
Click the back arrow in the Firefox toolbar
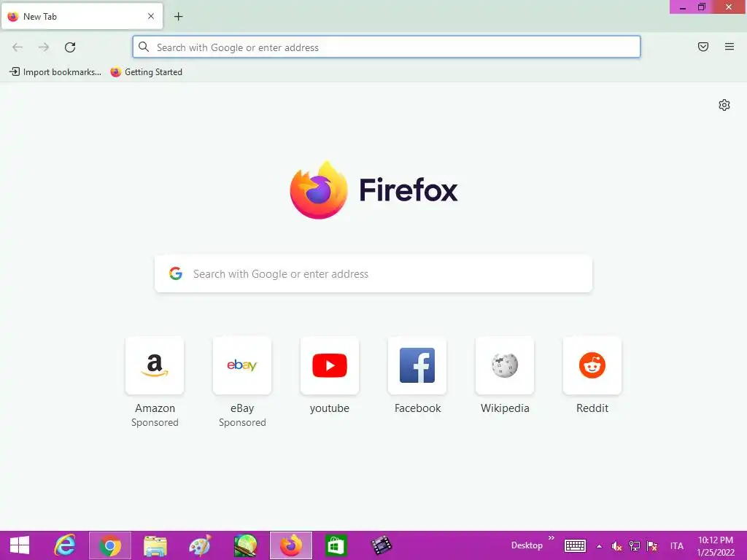[x=18, y=47]
